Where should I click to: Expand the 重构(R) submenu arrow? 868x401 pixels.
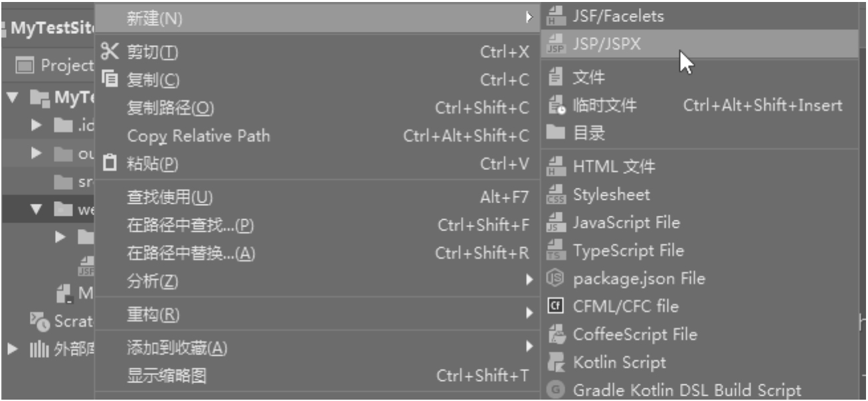click(529, 313)
